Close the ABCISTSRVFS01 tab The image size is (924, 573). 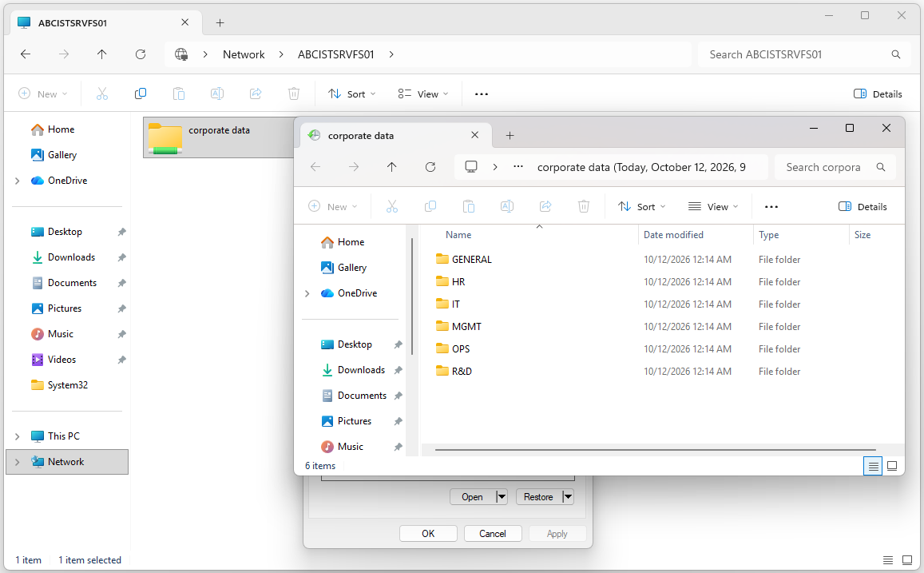(x=185, y=22)
